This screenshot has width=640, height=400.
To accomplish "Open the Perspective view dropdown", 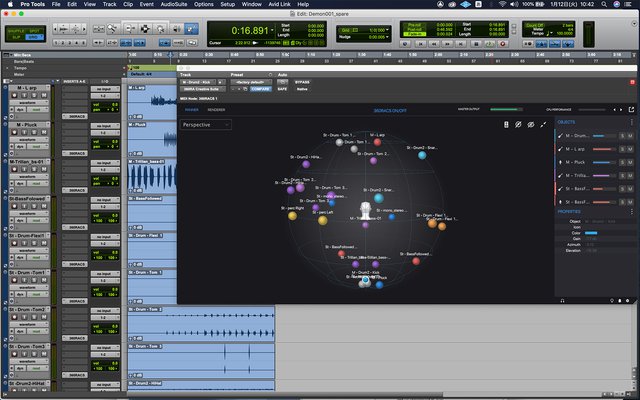I will 206,124.
